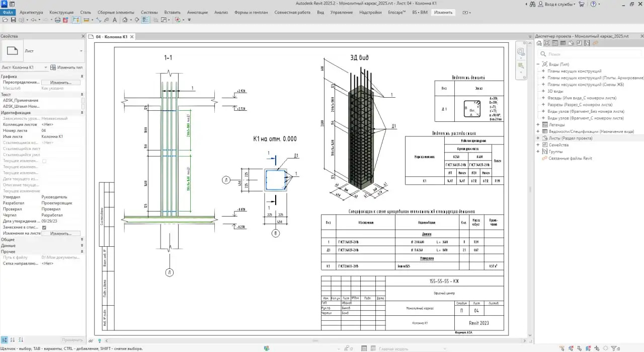This screenshot has height=352, width=644.
Task: Collapse the 'Виды (Тип)' tree node
Action: point(538,64)
